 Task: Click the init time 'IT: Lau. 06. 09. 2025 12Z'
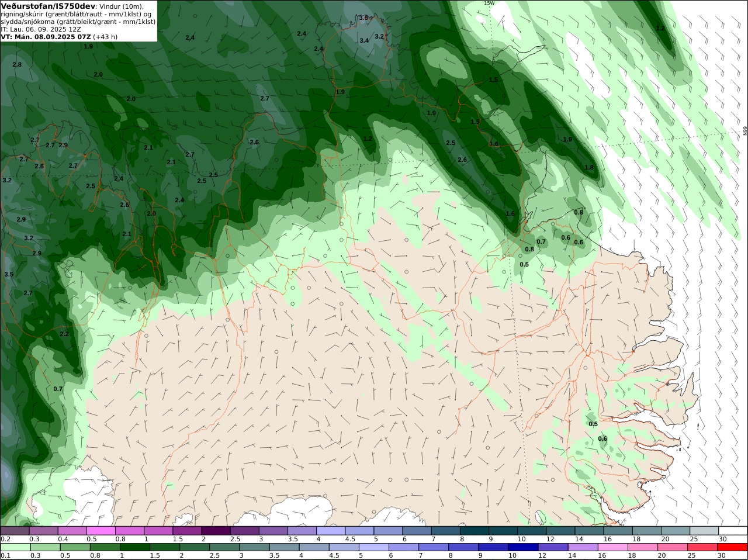(x=41, y=29)
